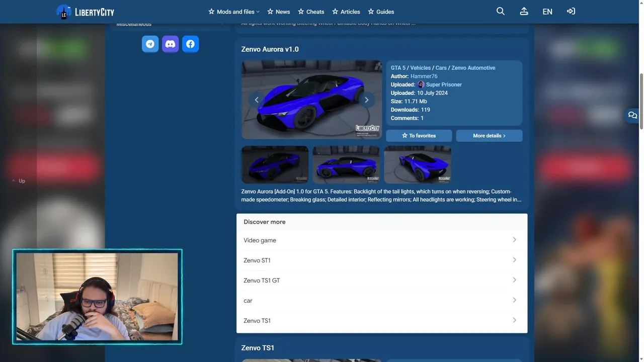644x362 pixels.
Task: Click the Discover more heading
Action: click(x=265, y=222)
